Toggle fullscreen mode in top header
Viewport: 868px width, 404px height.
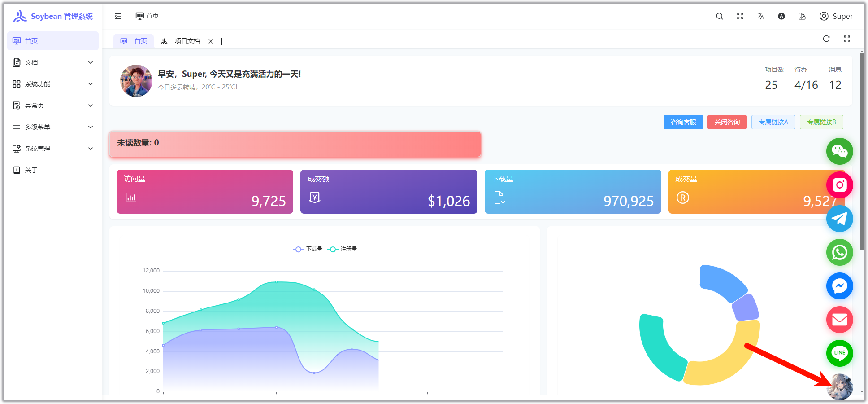740,16
